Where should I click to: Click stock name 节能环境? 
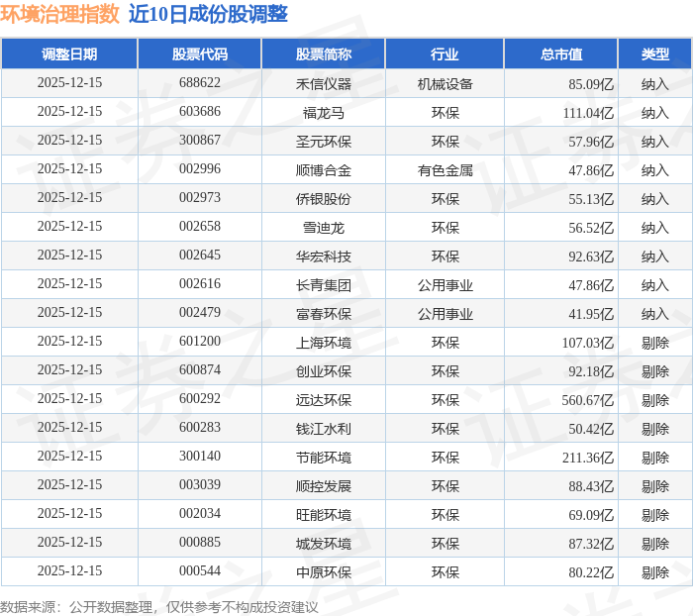324,458
